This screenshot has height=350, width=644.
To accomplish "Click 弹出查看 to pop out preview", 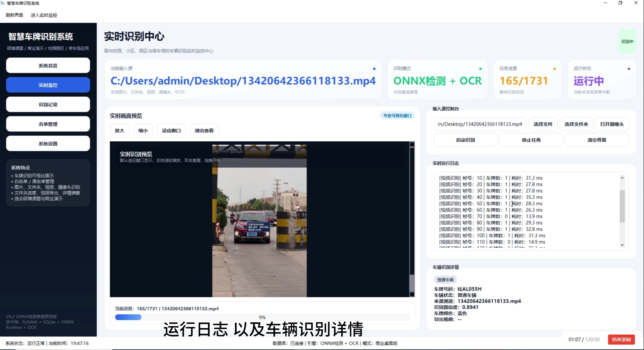I will click(x=204, y=130).
